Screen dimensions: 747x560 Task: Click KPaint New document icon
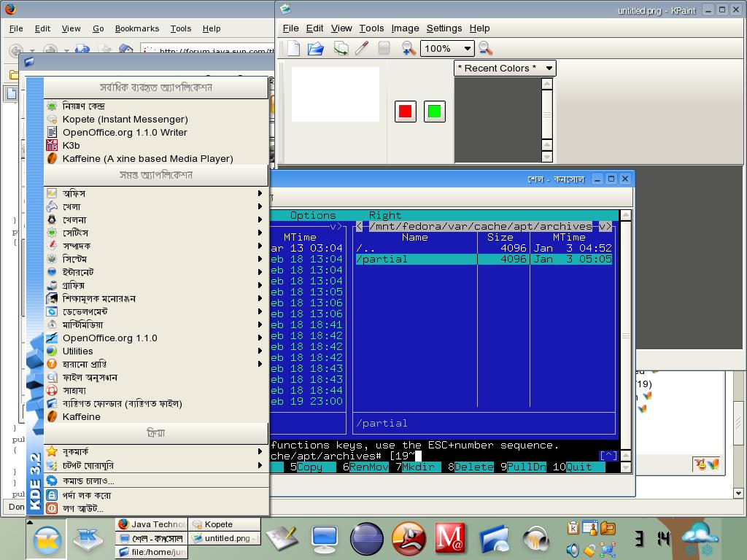pos(293,48)
